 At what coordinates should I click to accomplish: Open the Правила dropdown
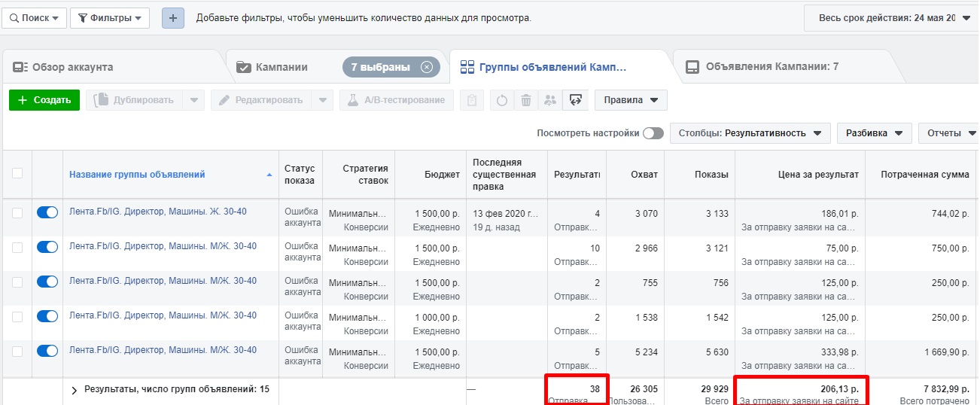click(x=631, y=100)
